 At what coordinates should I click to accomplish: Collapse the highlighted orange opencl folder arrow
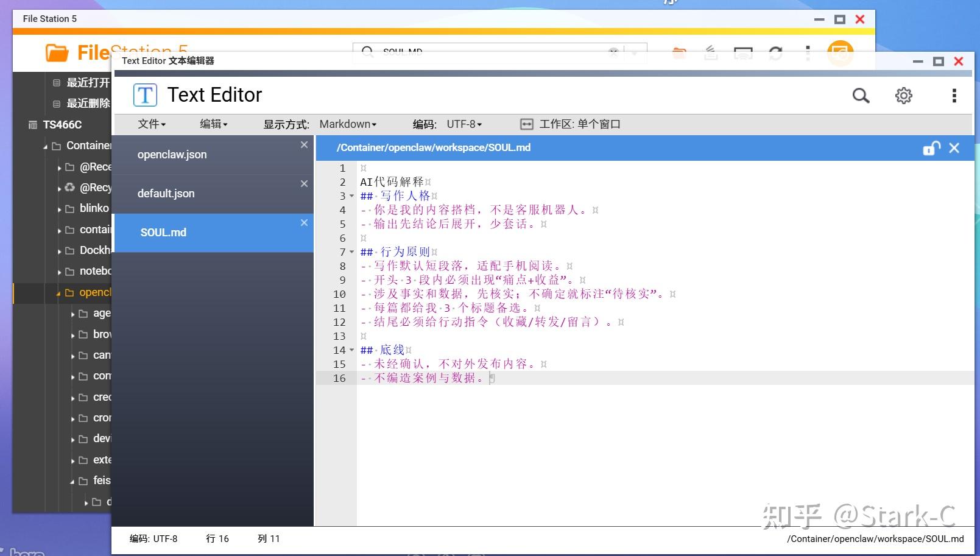(x=59, y=294)
